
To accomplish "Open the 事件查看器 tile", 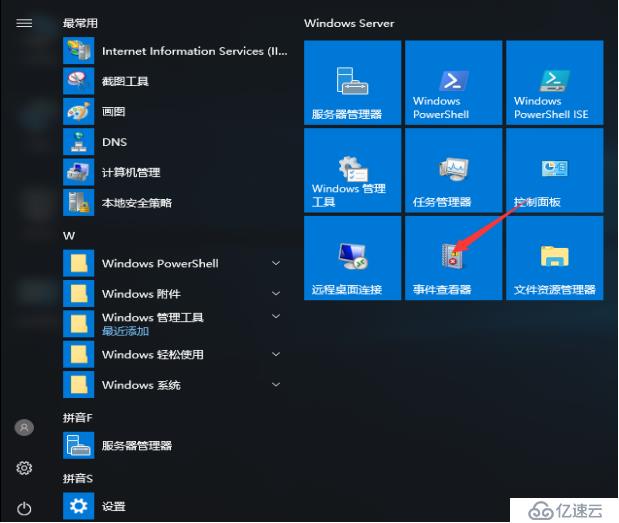I will pos(454,258).
